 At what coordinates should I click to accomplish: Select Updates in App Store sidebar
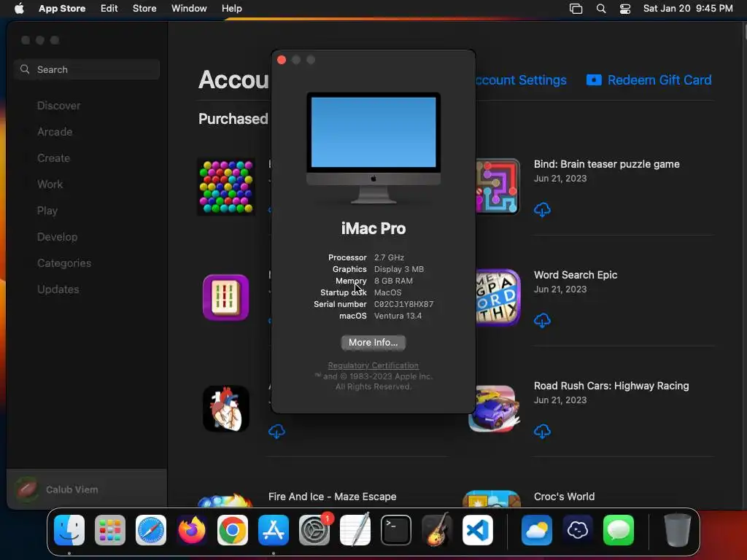(x=58, y=289)
